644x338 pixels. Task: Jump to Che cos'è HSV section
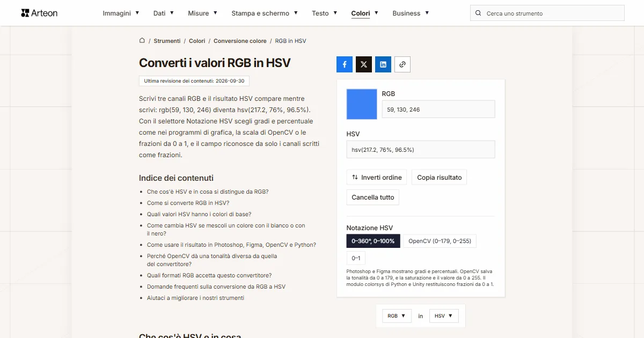tap(208, 192)
